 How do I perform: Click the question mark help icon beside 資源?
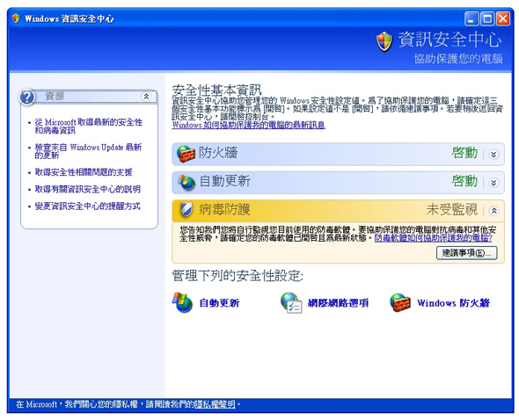(27, 98)
